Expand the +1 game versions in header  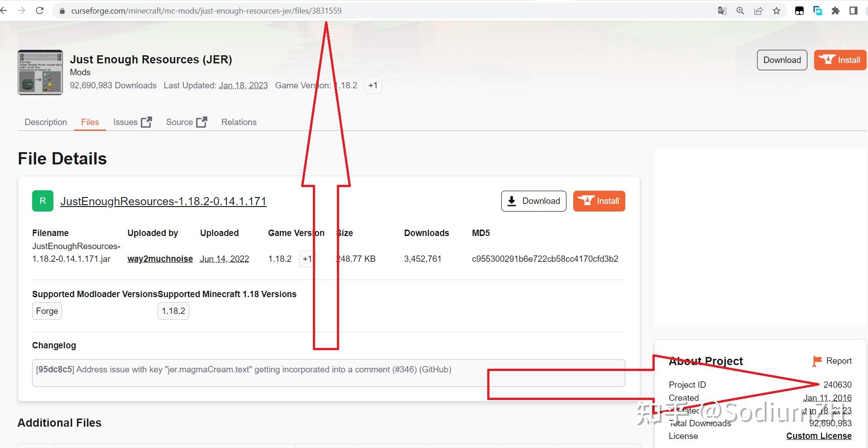coord(373,85)
